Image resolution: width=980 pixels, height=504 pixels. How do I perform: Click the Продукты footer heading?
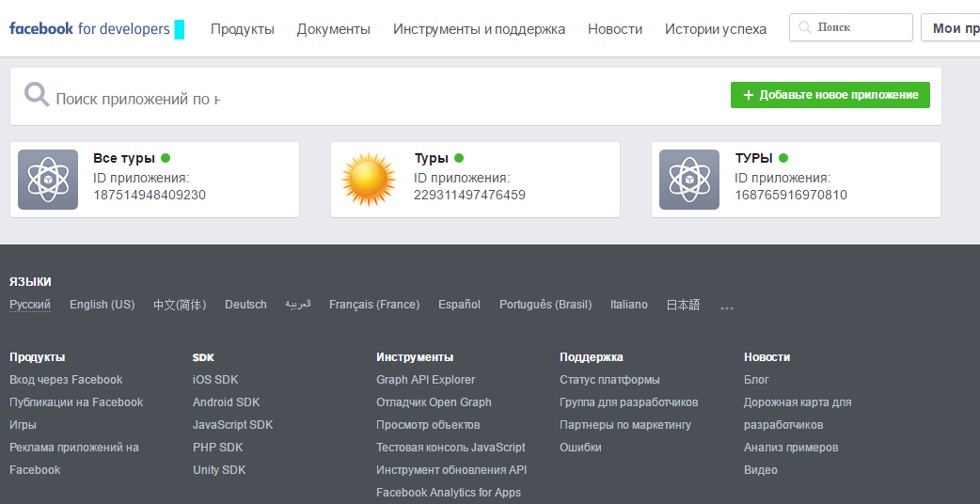click(38, 357)
